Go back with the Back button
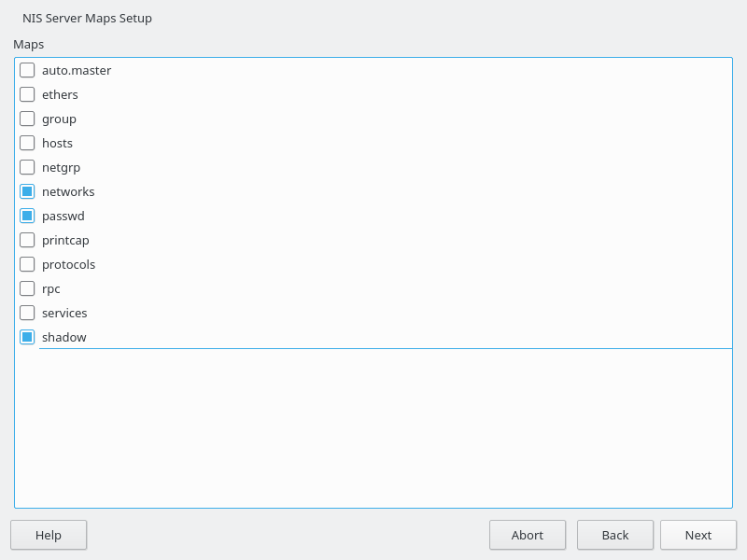747x560 pixels. (614, 535)
